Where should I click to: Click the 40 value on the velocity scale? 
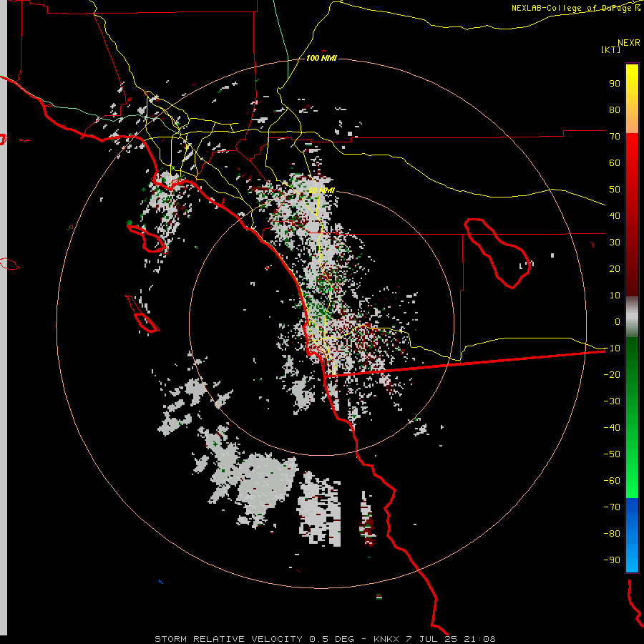(615, 215)
